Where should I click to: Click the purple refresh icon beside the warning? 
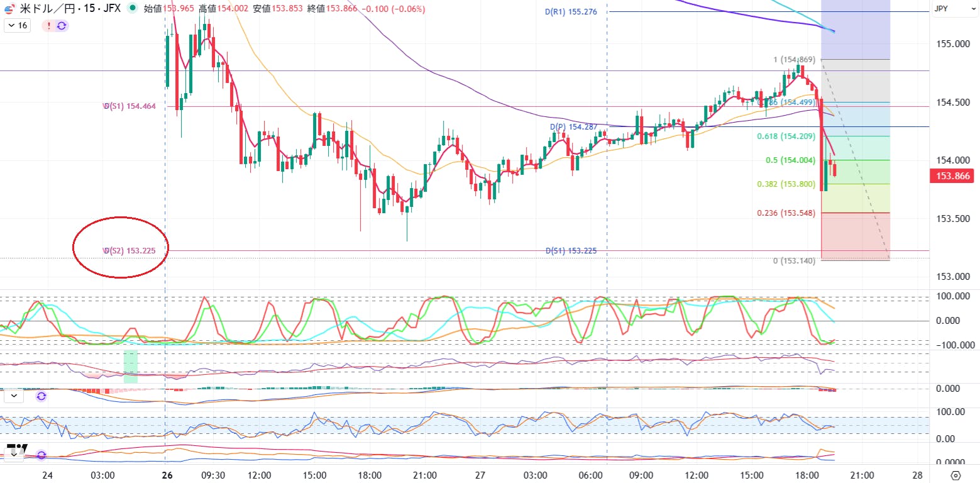pyautogui.click(x=62, y=26)
